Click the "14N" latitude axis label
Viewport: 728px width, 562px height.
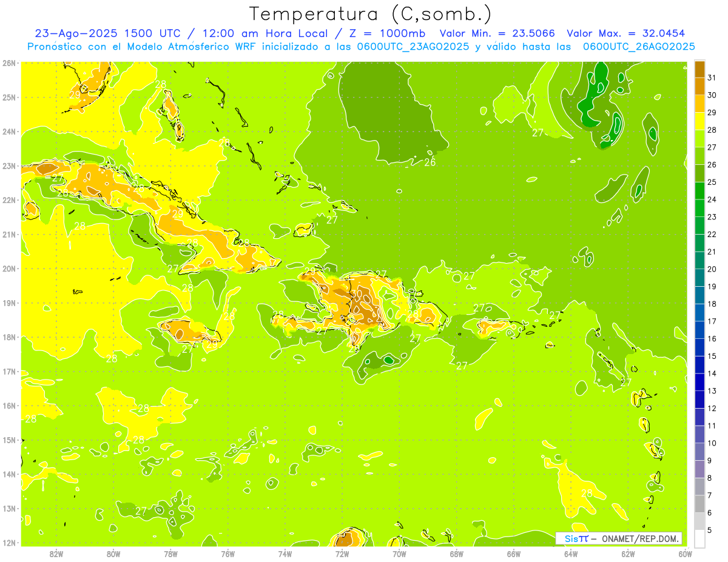[x=9, y=474]
